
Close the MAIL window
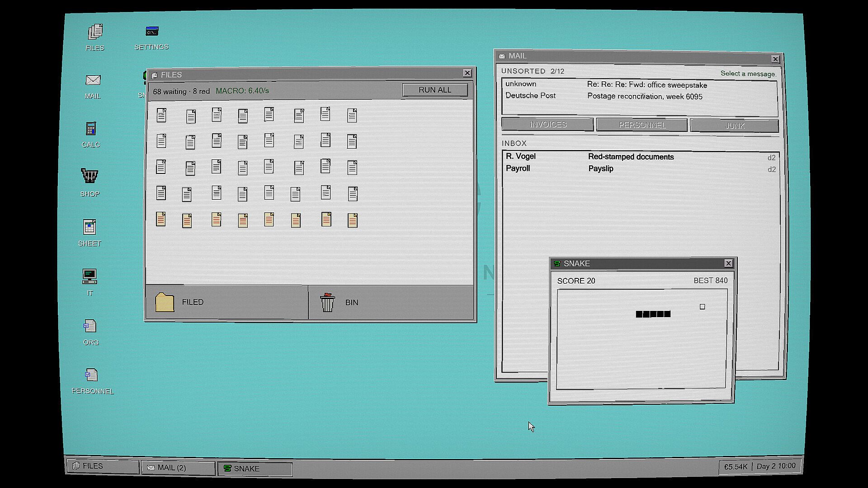[x=775, y=59]
